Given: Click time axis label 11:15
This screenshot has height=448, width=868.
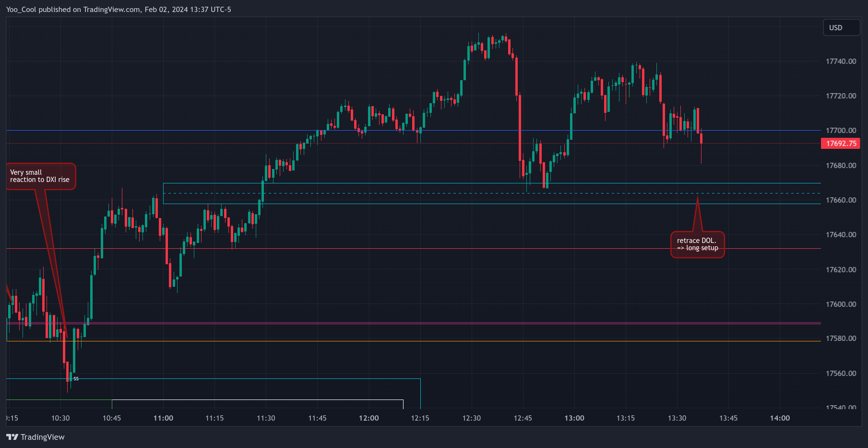Looking at the screenshot, I should pos(214,418).
